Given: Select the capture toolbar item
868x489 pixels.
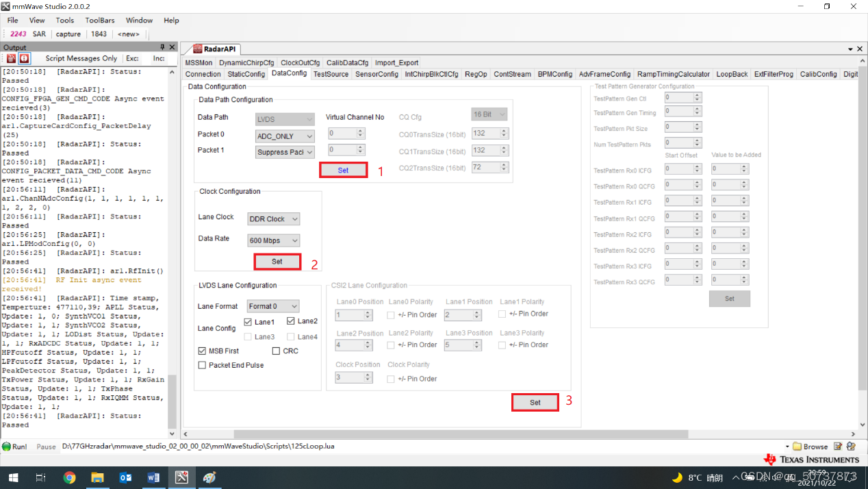Looking at the screenshot, I should pos(68,34).
